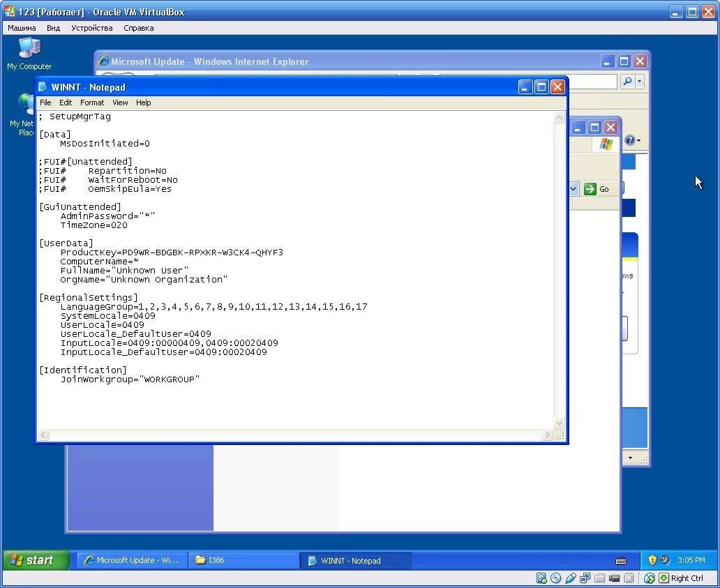Open the toolbar dropdown arrow at IE window bottom
The height and width of the screenshot is (588, 720).
630,458
